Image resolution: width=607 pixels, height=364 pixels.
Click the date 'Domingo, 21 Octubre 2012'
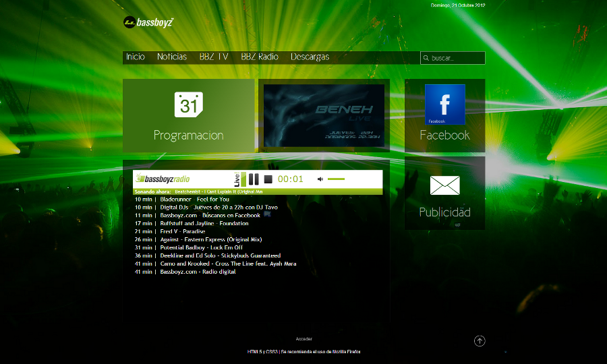[458, 5]
